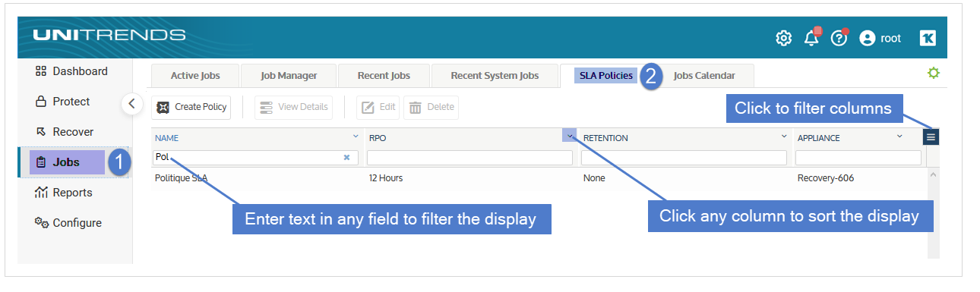This screenshot has width=980, height=292.
Task: Open the Protect section
Action: (62, 102)
